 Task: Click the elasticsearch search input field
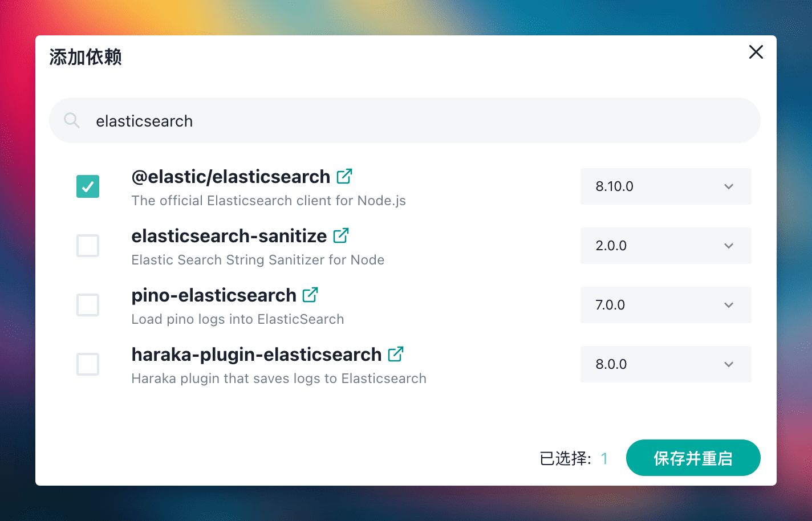(399, 121)
